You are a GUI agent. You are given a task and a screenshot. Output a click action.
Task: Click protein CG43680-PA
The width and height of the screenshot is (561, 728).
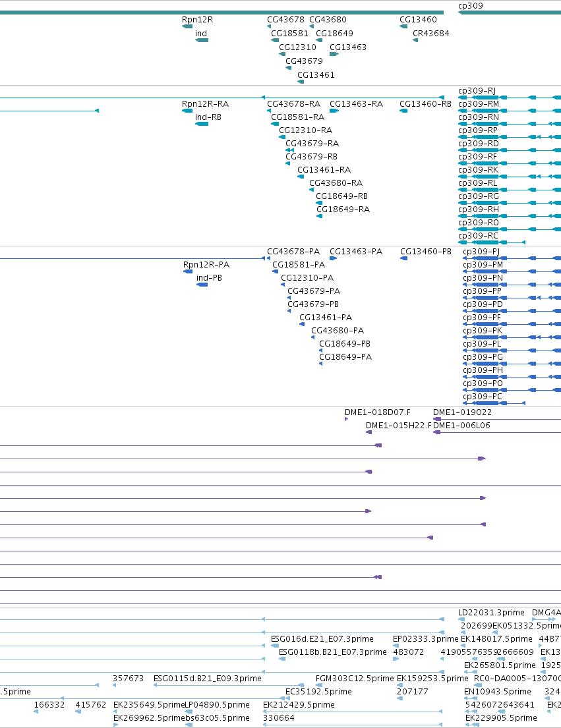click(338, 331)
